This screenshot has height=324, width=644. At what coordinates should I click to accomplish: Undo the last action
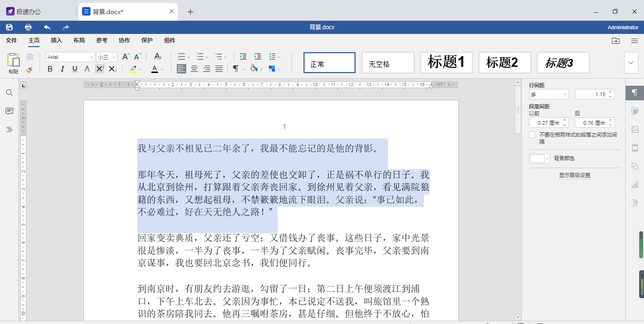point(47,27)
